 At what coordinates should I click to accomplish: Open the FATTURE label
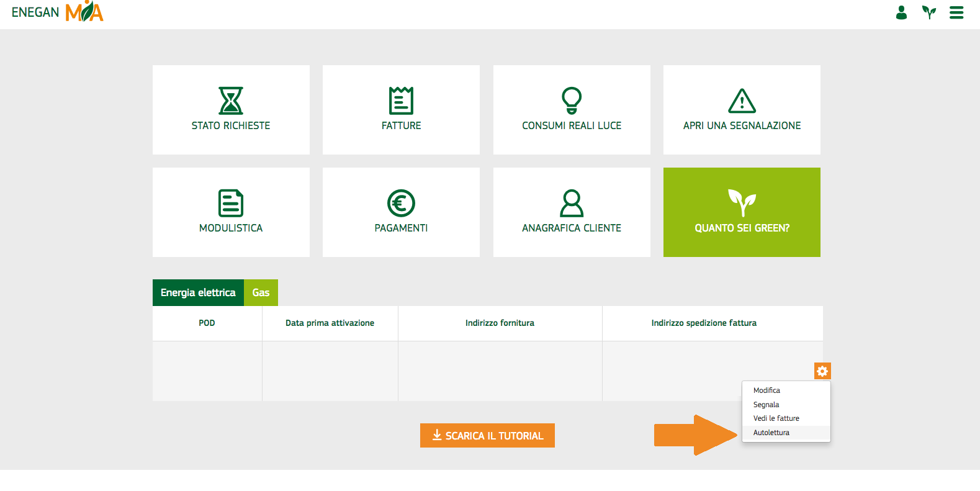point(401,125)
